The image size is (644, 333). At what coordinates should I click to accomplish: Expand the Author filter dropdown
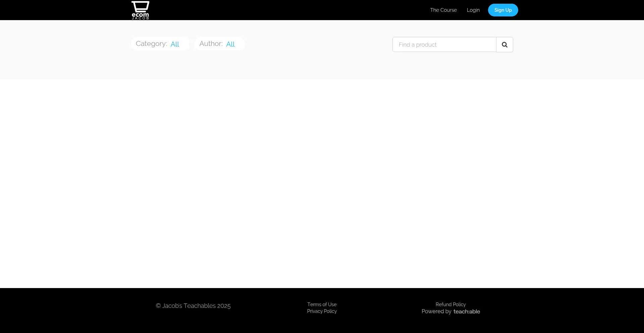coord(220,44)
